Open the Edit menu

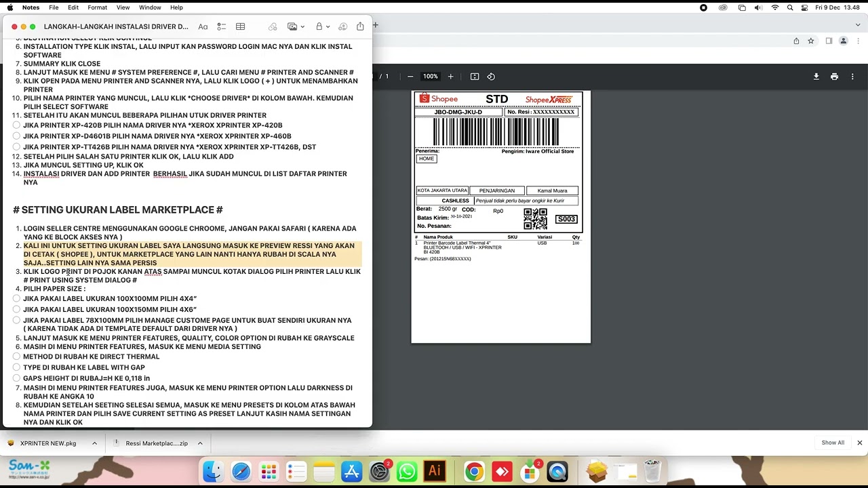pyautogui.click(x=73, y=7)
